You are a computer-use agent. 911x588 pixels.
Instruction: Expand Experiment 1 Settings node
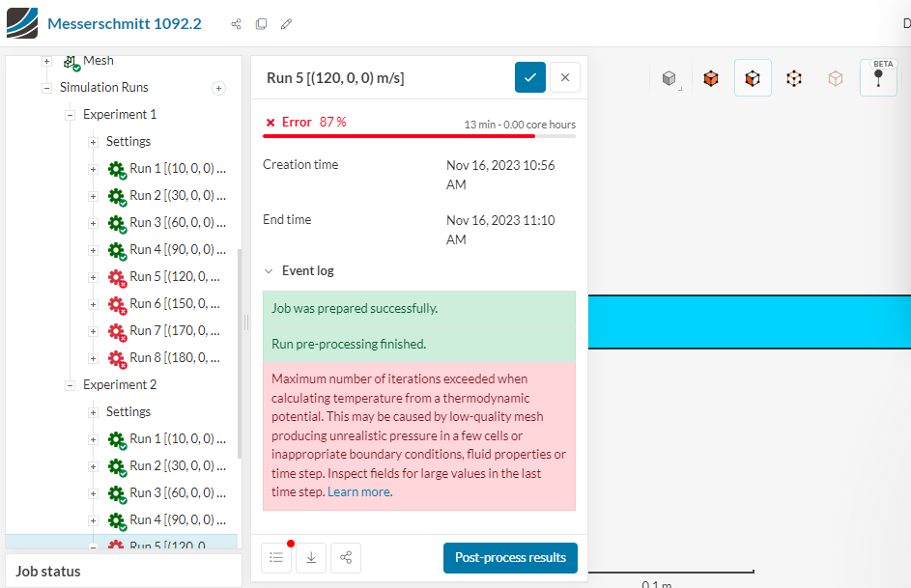pos(93,142)
